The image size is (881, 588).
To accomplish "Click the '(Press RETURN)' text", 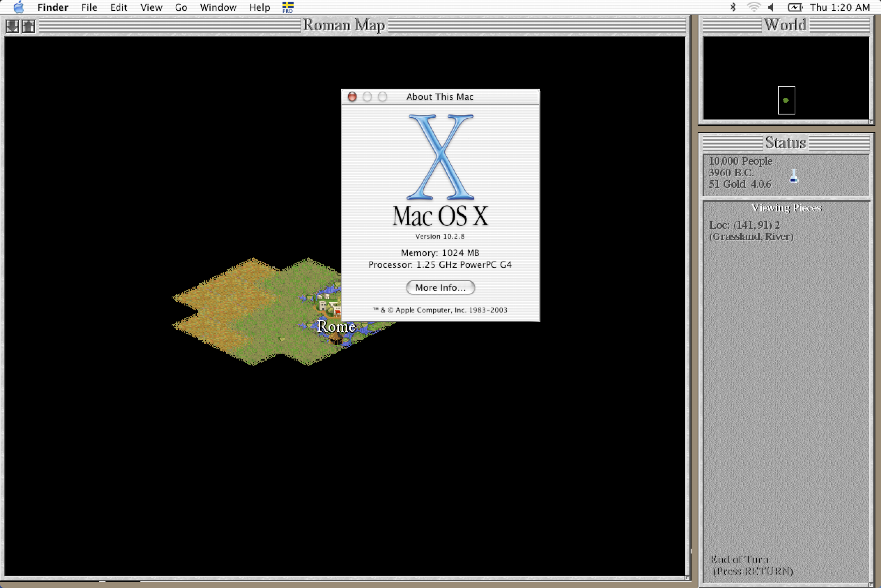I will point(753,572).
